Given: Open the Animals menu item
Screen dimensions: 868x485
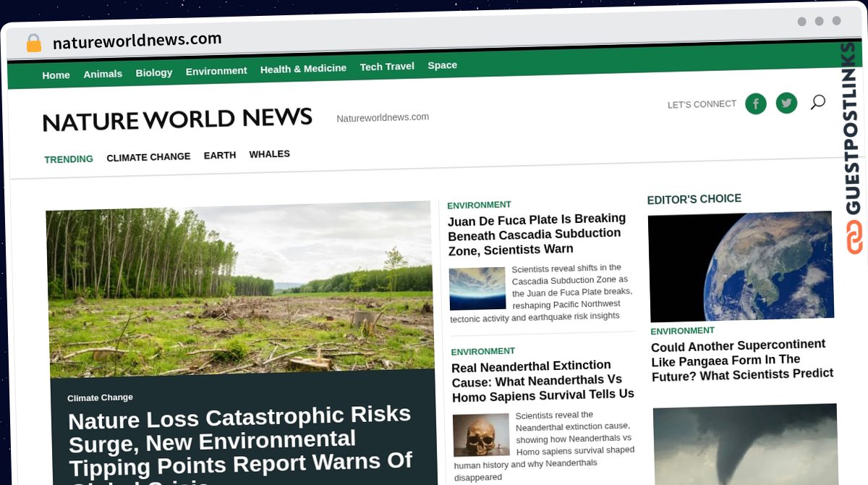Looking at the screenshot, I should [103, 74].
